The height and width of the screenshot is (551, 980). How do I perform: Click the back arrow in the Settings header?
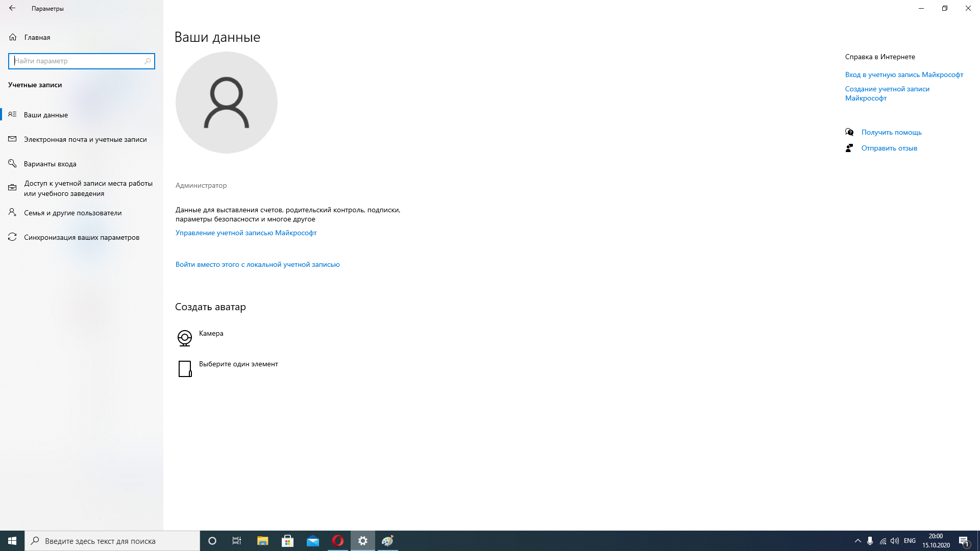[x=12, y=8]
